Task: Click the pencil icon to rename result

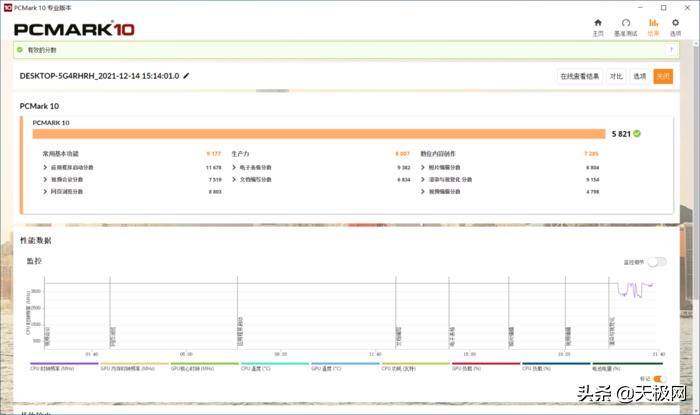Action: pyautogui.click(x=186, y=76)
